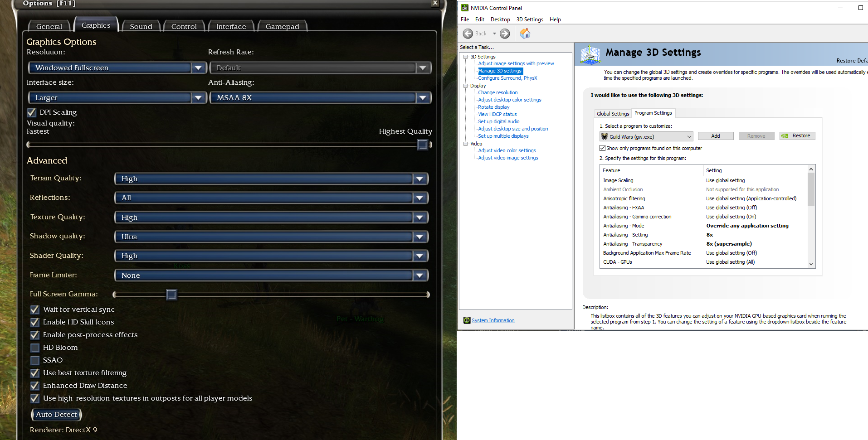Switch to the Global Settings tab
868x440 pixels.
click(613, 114)
